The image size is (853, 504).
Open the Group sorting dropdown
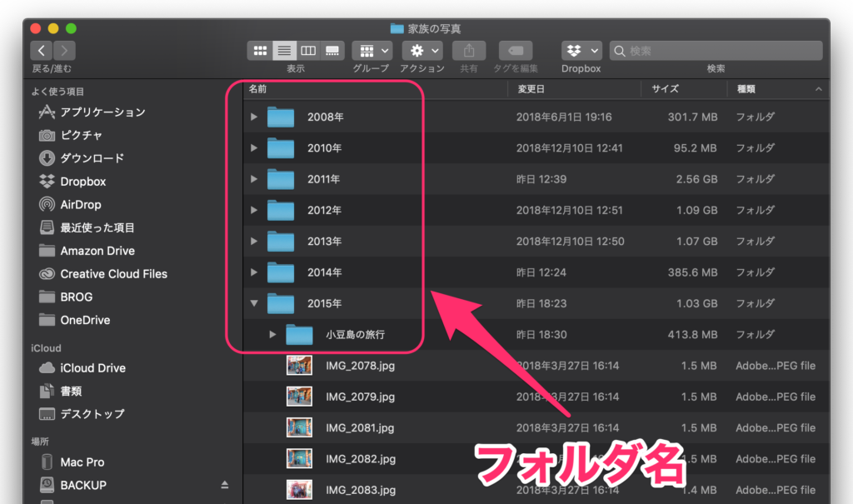click(x=372, y=51)
